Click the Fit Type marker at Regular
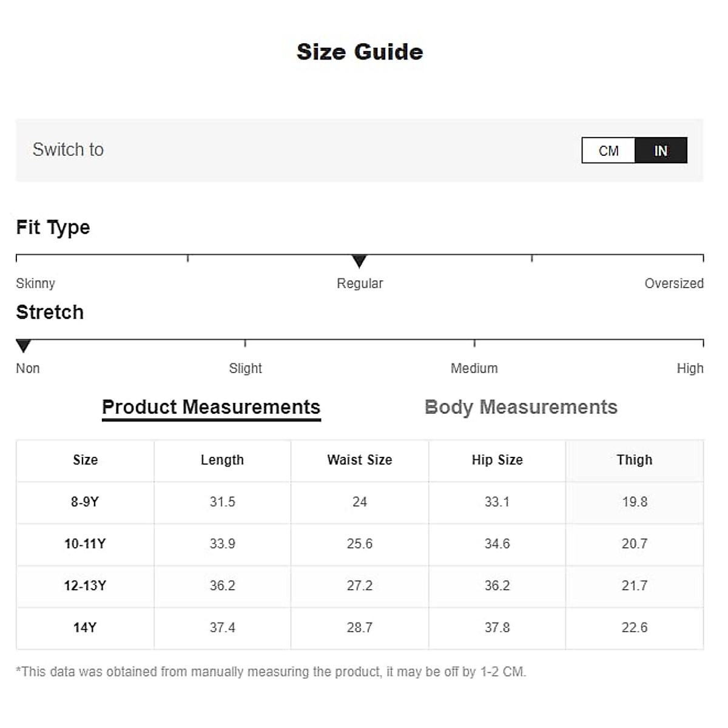 point(359,261)
